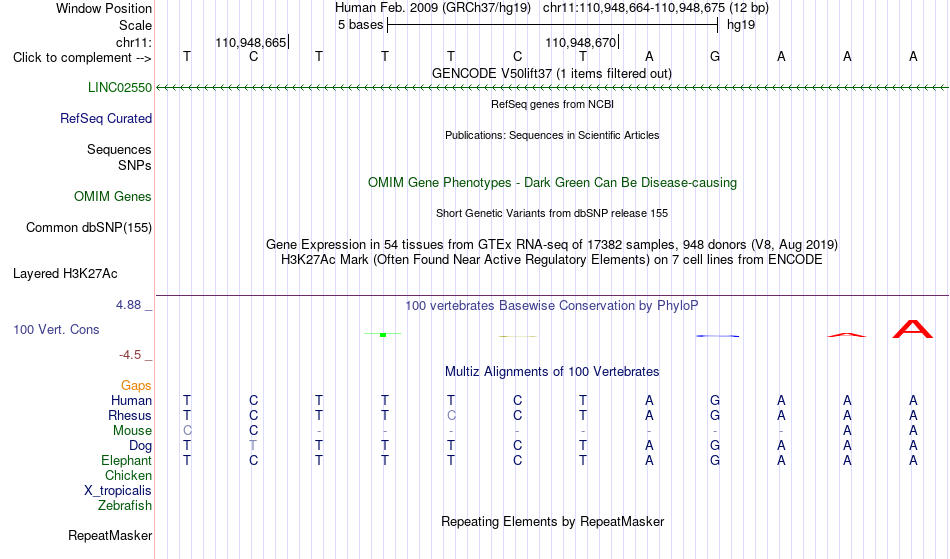The image size is (950, 559).
Task: Open 'Multiz Alignments of 100 Vertebrates' title
Action: click(x=552, y=371)
